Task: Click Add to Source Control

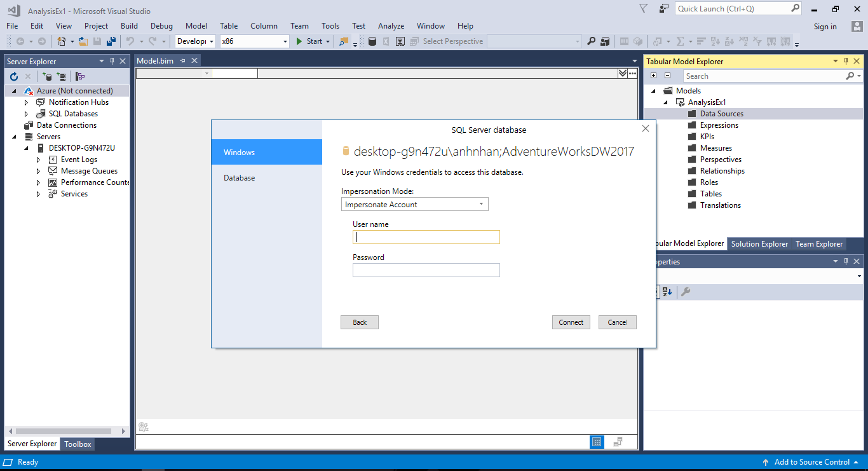Action: coord(811,462)
